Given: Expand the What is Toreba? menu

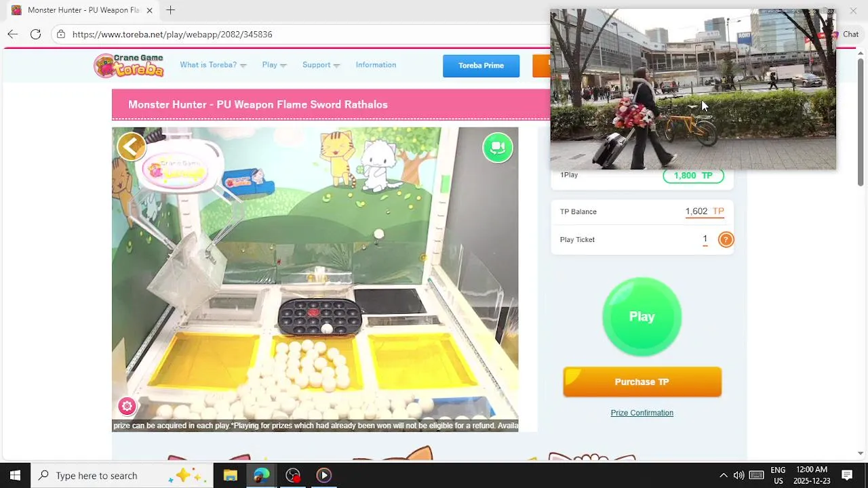Looking at the screenshot, I should 213,65.
